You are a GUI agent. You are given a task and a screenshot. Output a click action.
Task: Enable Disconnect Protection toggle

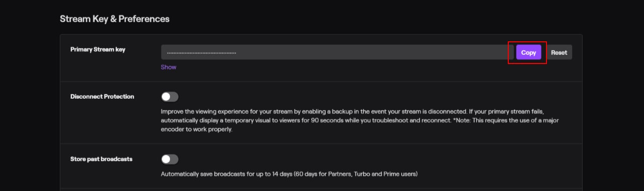click(169, 97)
